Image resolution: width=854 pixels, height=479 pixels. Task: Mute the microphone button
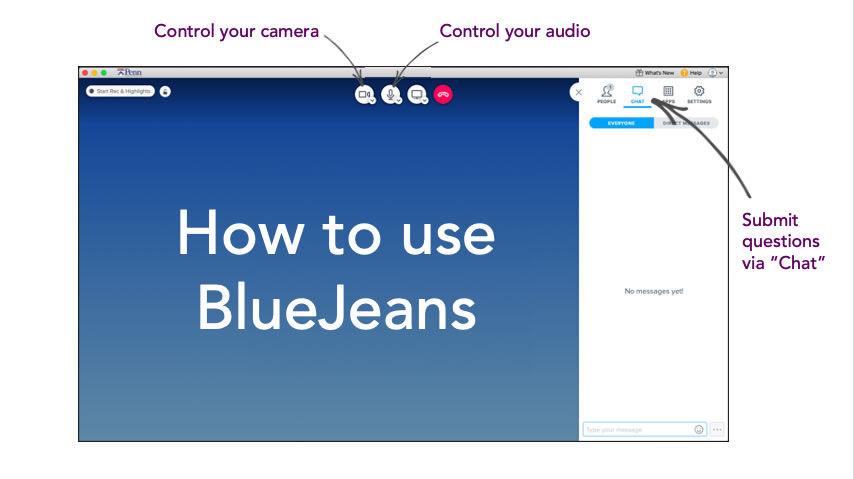tap(390, 94)
